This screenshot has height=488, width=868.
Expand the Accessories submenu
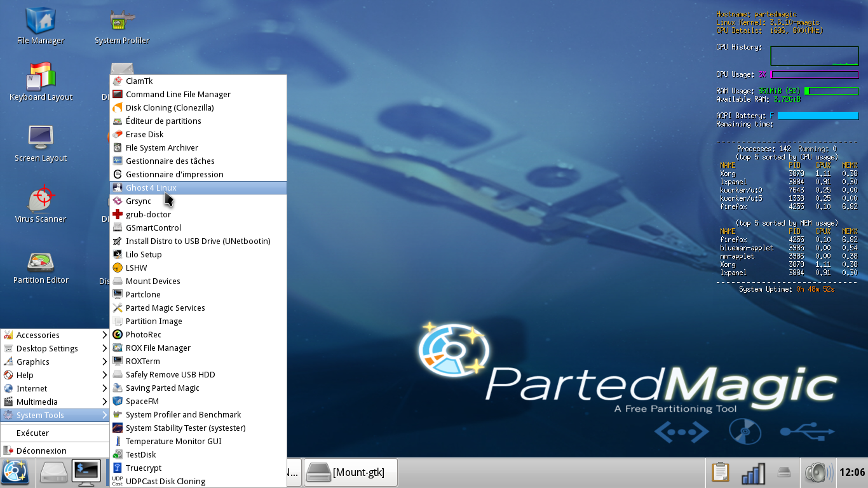click(x=55, y=335)
